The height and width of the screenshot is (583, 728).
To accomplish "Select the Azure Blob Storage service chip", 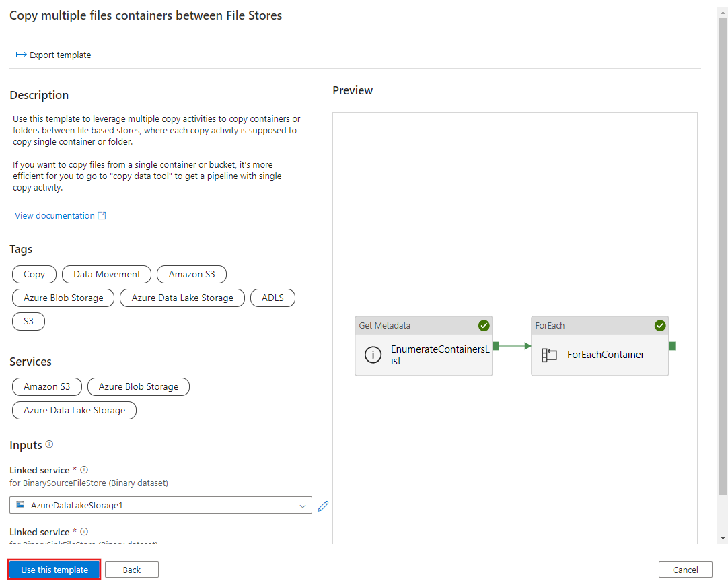I will pos(139,387).
